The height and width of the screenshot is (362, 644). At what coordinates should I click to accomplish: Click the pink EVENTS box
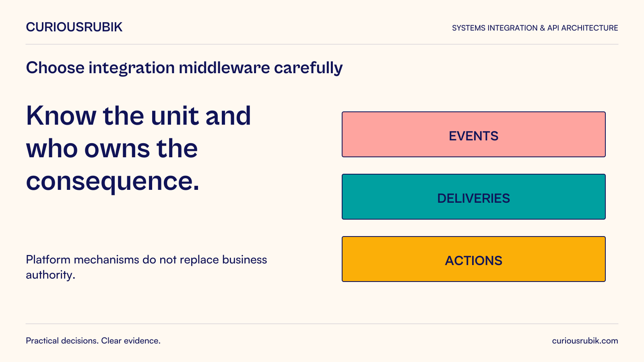[474, 134]
